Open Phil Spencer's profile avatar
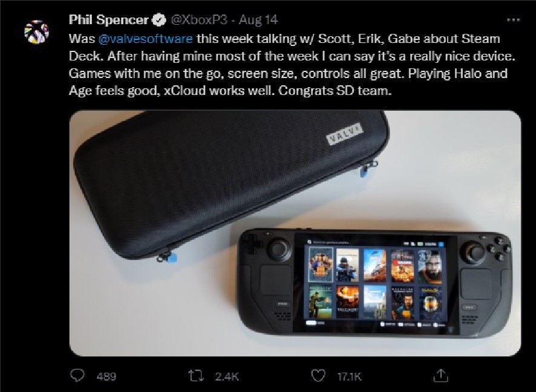 click(36, 32)
